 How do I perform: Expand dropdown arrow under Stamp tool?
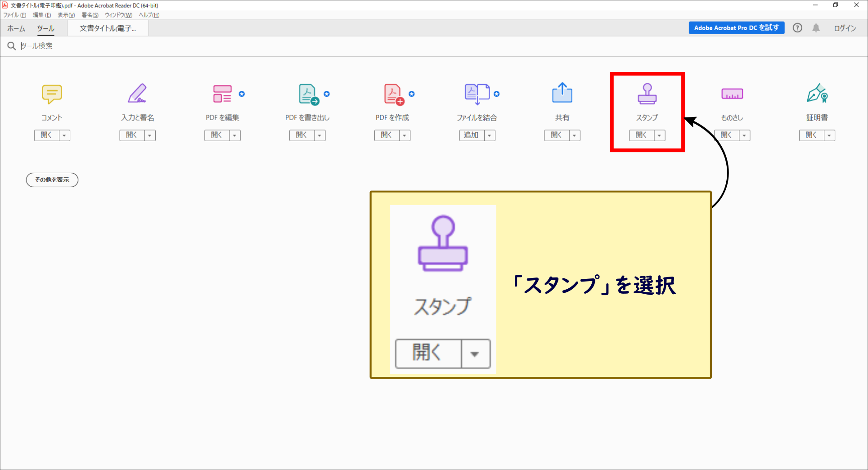click(660, 135)
